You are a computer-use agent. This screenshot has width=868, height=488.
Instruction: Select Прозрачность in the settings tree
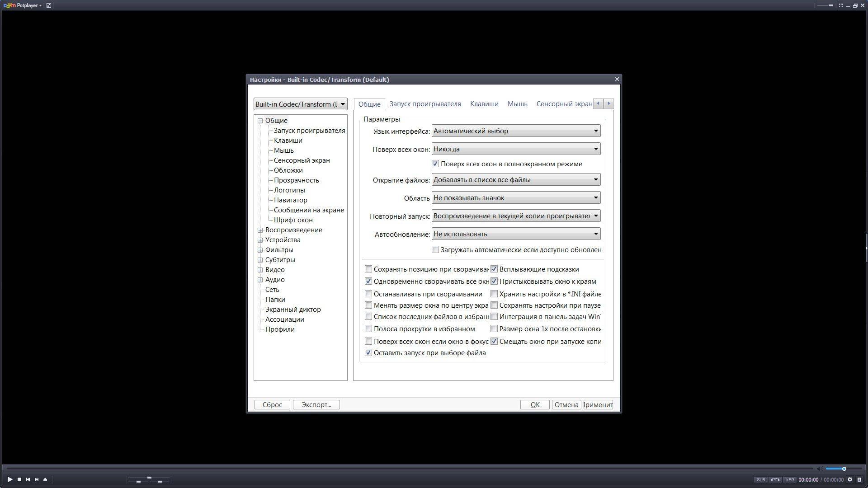tap(296, 180)
